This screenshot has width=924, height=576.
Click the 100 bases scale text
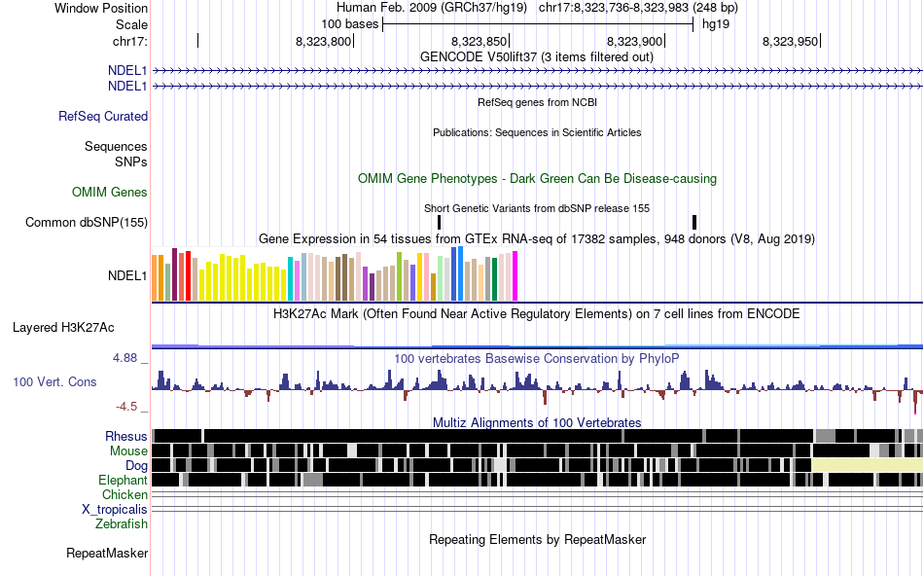(x=349, y=24)
